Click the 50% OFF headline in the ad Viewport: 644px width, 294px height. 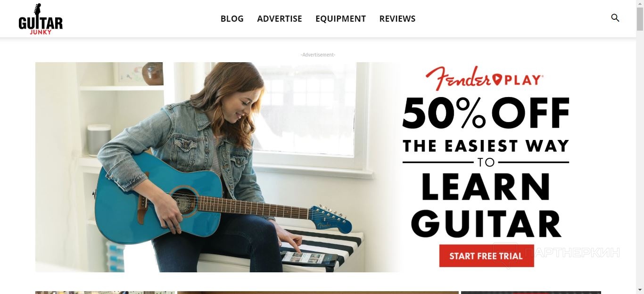486,113
